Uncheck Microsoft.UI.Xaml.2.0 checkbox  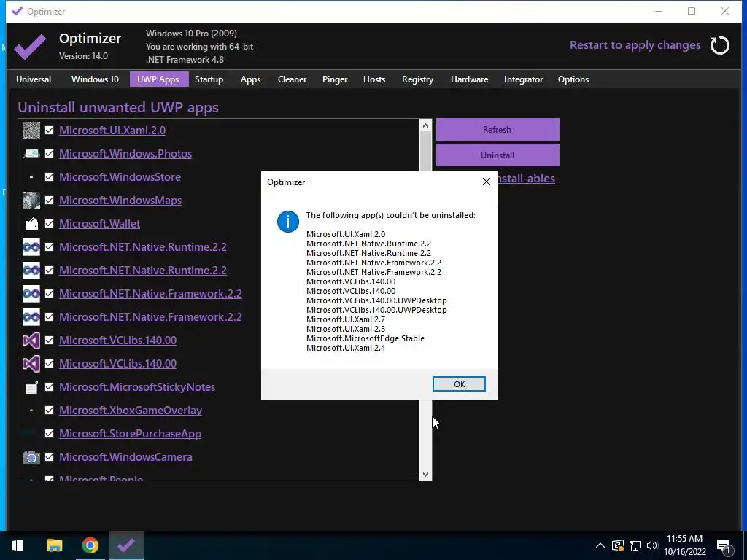[49, 130]
